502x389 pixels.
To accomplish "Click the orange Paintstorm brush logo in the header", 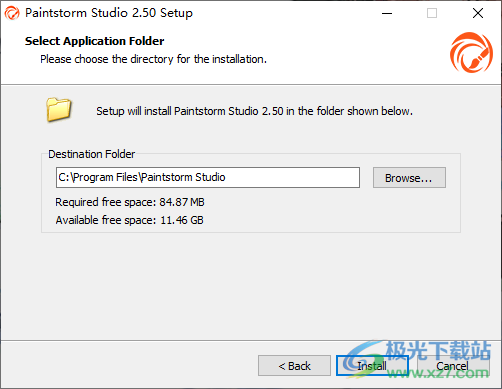I will pos(471,52).
